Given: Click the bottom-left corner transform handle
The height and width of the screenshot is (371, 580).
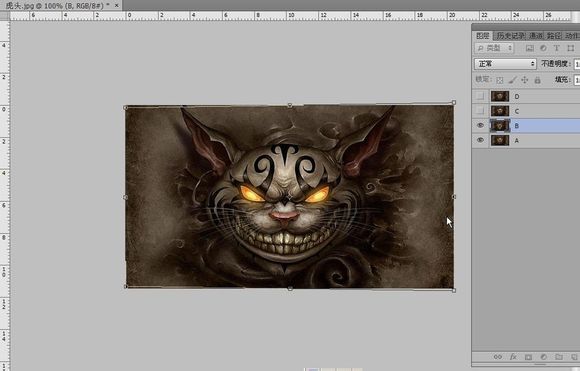Looking at the screenshot, I should [x=126, y=286].
